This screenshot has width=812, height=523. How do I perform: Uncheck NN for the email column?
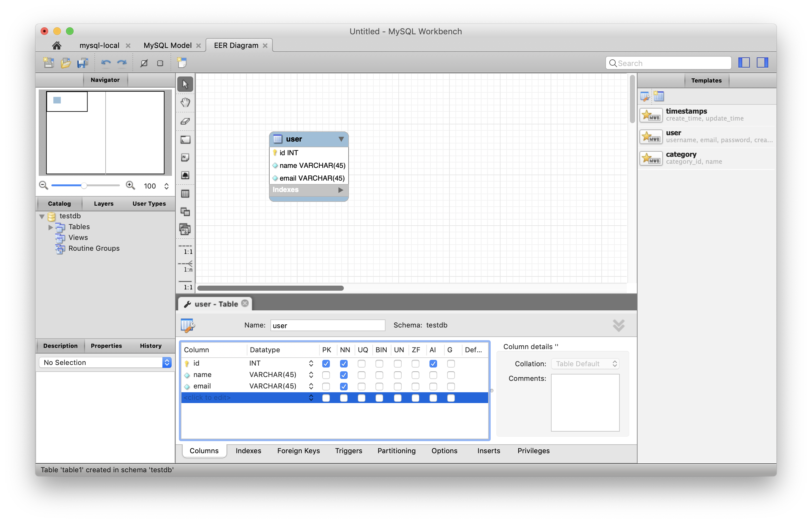(344, 387)
